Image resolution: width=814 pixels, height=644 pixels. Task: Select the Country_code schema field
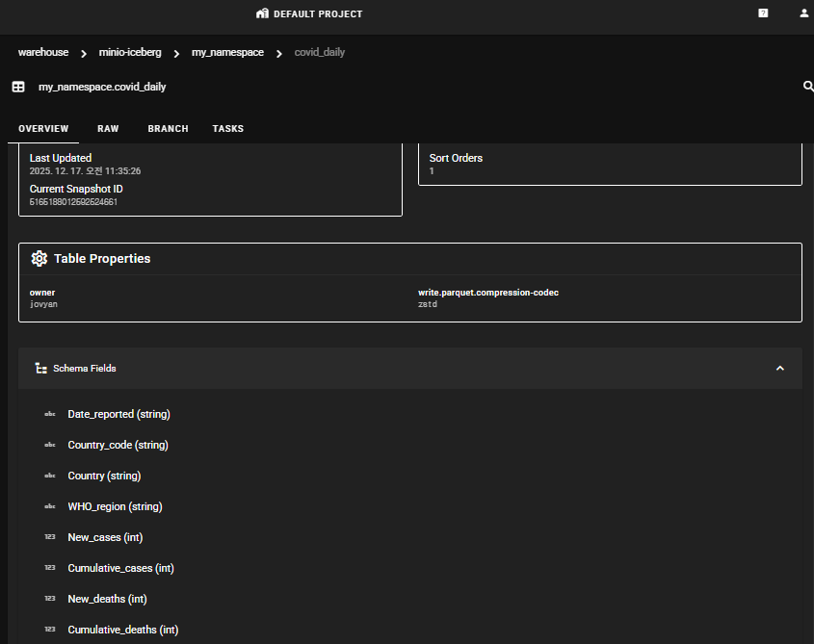tap(118, 445)
